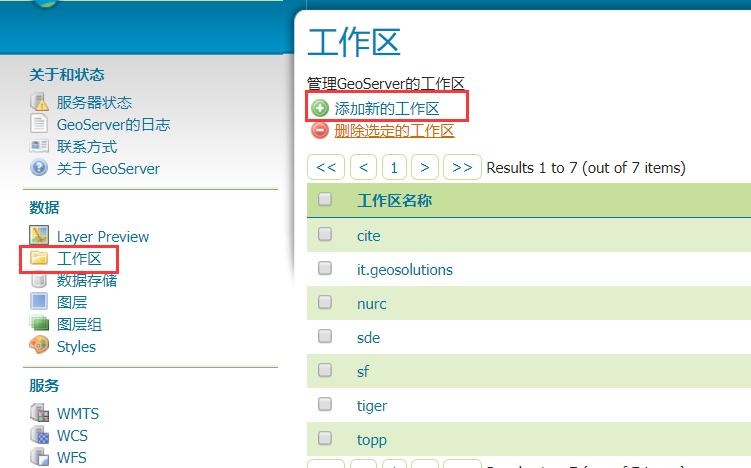
Task: Check the tiger workspace checkbox
Action: [325, 404]
